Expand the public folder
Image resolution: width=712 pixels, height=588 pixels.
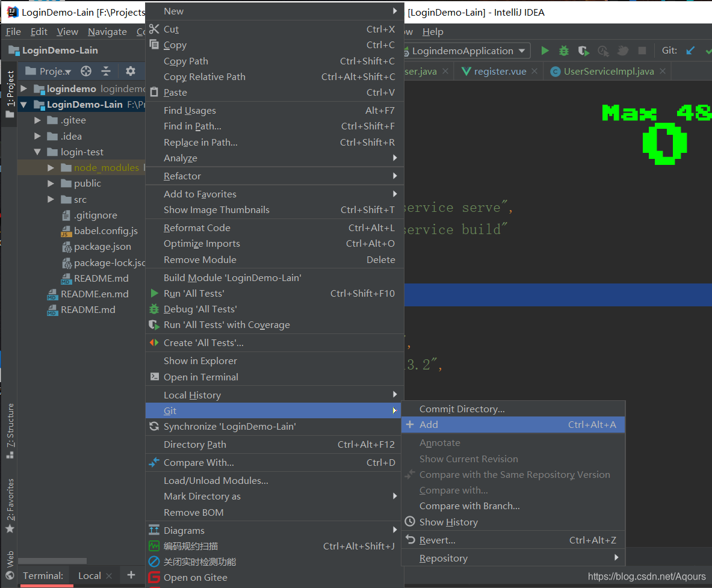click(51, 184)
